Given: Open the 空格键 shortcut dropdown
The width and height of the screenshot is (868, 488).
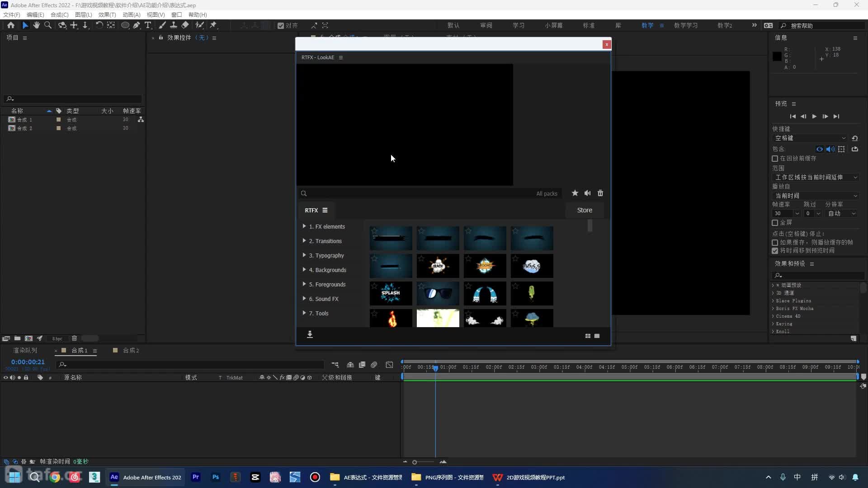Looking at the screenshot, I should pos(810,138).
